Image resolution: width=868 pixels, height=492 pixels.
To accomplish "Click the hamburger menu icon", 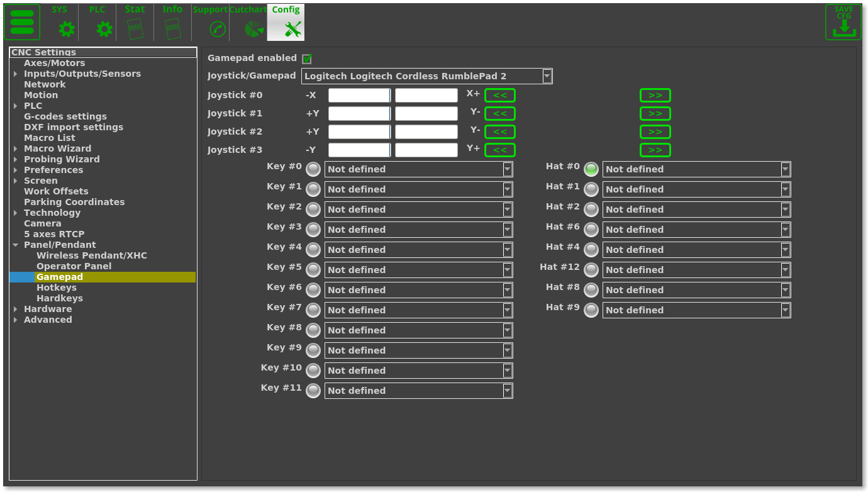I will coord(22,22).
